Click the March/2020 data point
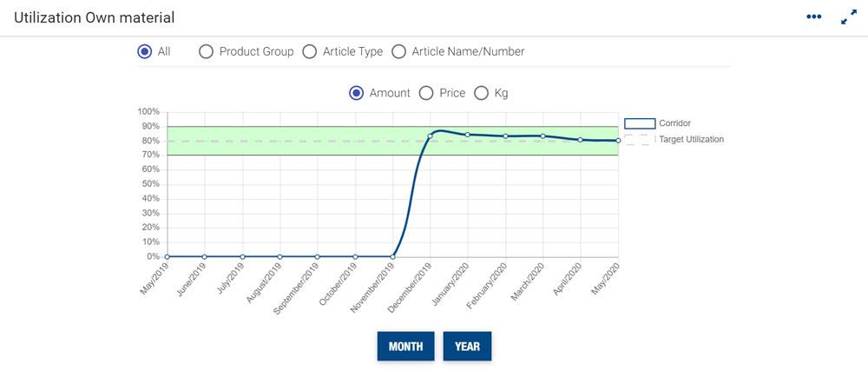Screen dimensions: 868x384 click(x=543, y=136)
